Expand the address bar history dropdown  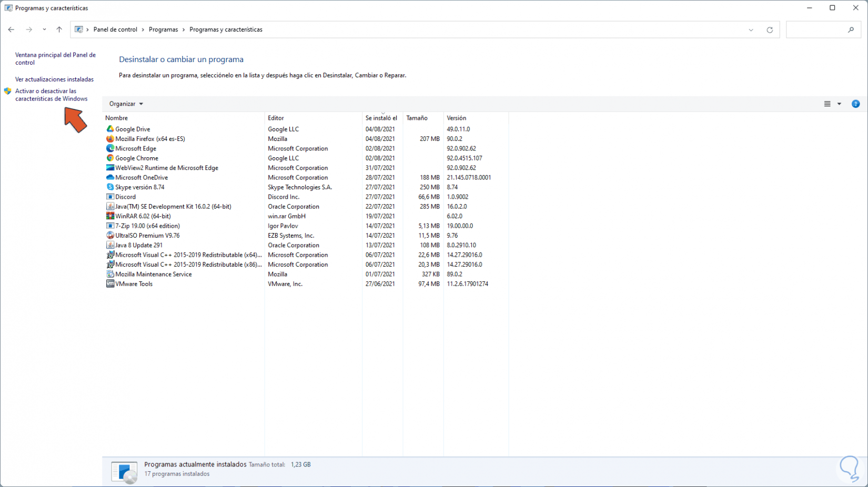(x=751, y=30)
